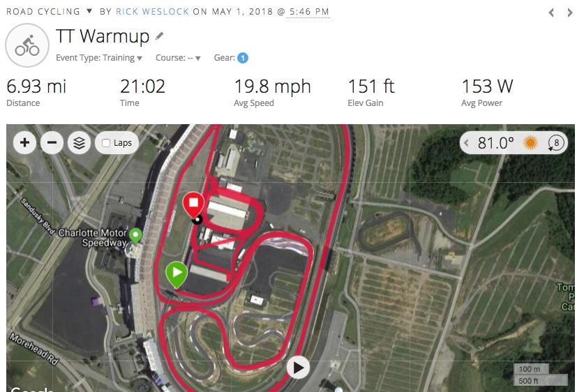577x392 pixels.
Task: Zoom out on the map
Action: [52, 143]
